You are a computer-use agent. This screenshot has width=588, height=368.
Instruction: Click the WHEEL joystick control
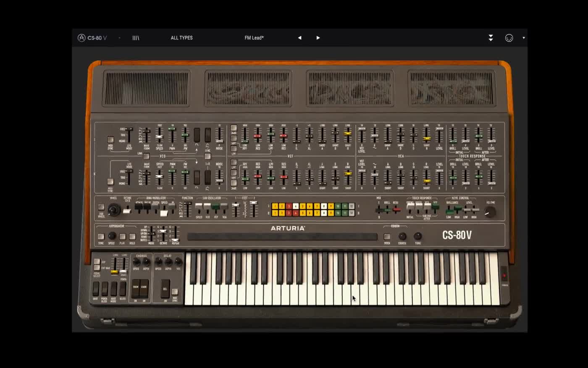click(114, 210)
